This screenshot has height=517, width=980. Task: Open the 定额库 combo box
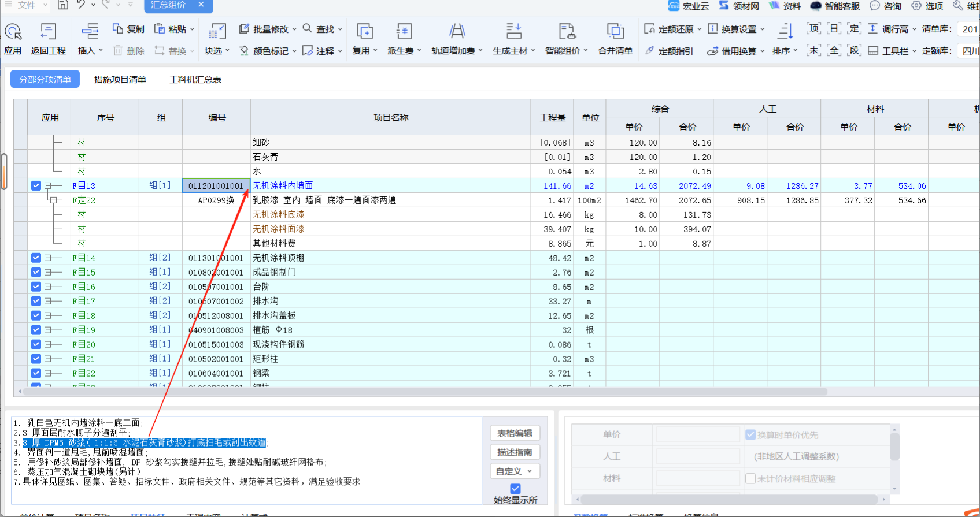968,51
